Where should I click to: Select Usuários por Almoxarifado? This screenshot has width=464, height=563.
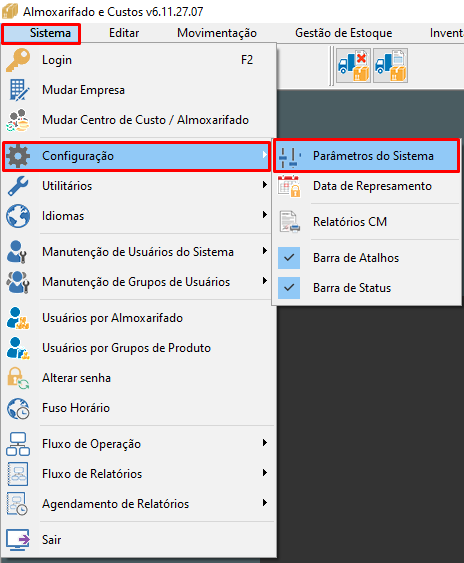[x=138, y=318]
